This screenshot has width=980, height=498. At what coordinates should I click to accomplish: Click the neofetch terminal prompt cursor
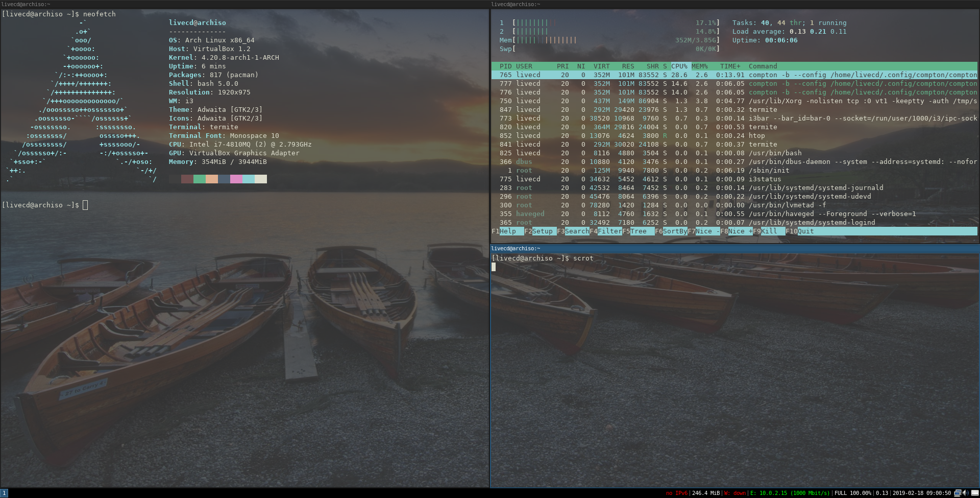(x=85, y=205)
